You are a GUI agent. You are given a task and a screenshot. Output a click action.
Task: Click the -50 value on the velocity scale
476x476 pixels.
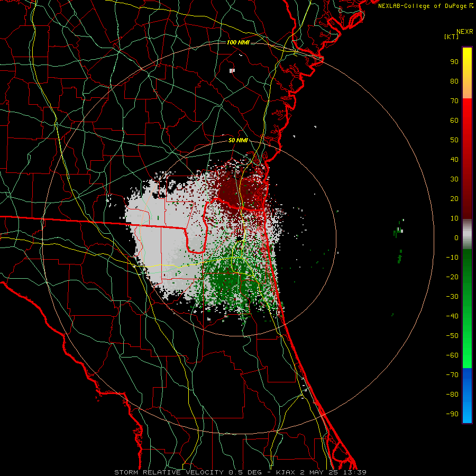(452, 336)
